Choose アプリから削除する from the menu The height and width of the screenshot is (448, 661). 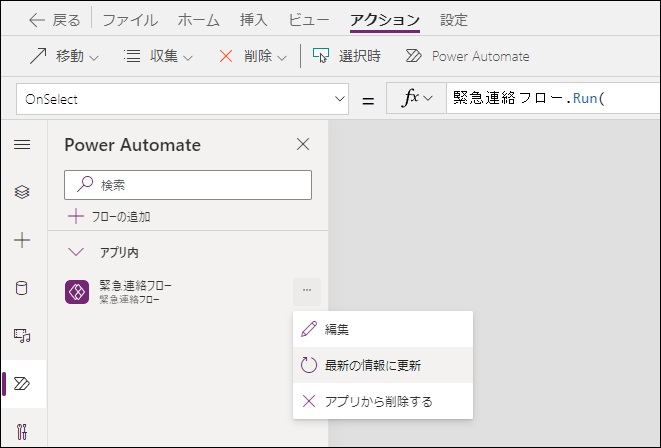383,401
